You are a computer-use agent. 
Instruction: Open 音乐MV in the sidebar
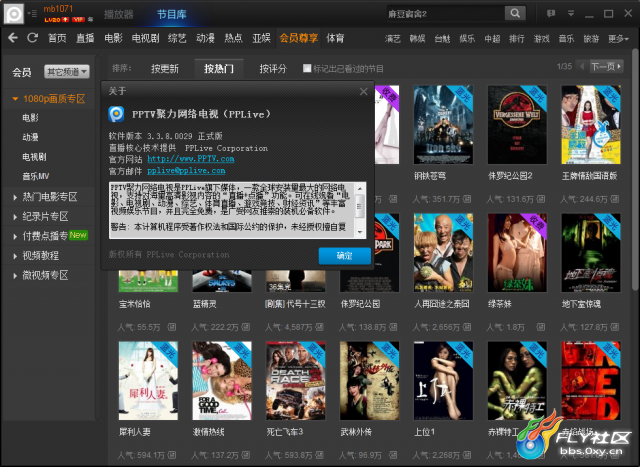(x=36, y=176)
